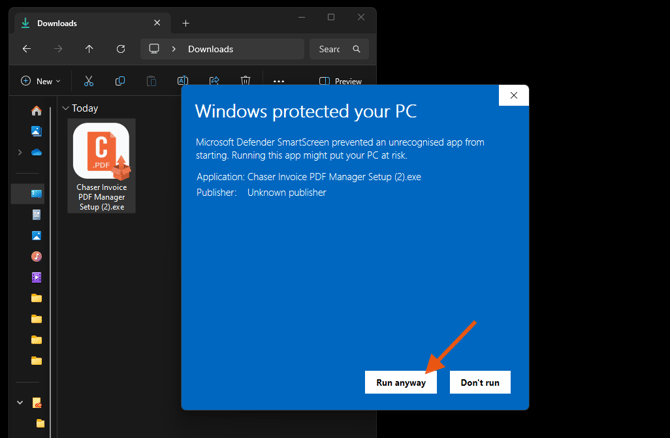Open Home in the navigation sidebar
The width and height of the screenshot is (670, 438).
click(37, 111)
